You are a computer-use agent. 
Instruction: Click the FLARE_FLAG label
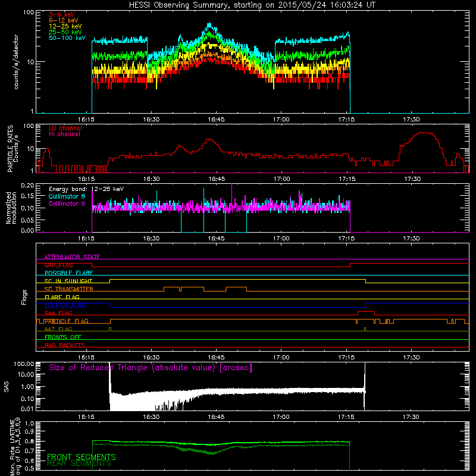click(x=62, y=297)
